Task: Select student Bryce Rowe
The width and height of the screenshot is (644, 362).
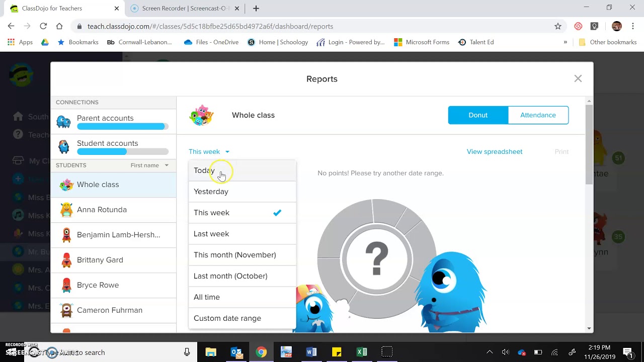Action: (114, 285)
